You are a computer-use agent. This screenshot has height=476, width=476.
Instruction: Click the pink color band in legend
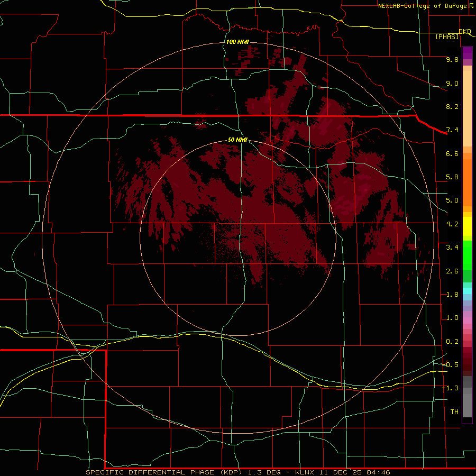(467, 321)
